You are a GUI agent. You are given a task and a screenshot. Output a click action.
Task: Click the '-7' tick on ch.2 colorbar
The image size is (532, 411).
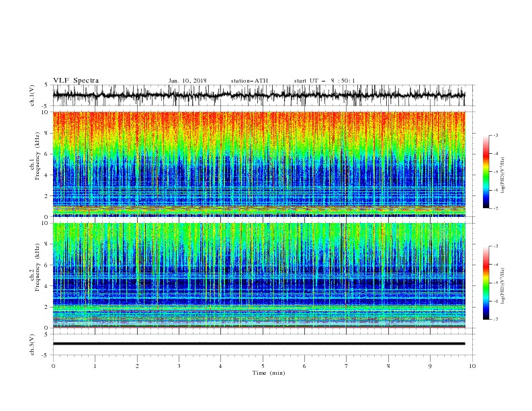pos(496,320)
